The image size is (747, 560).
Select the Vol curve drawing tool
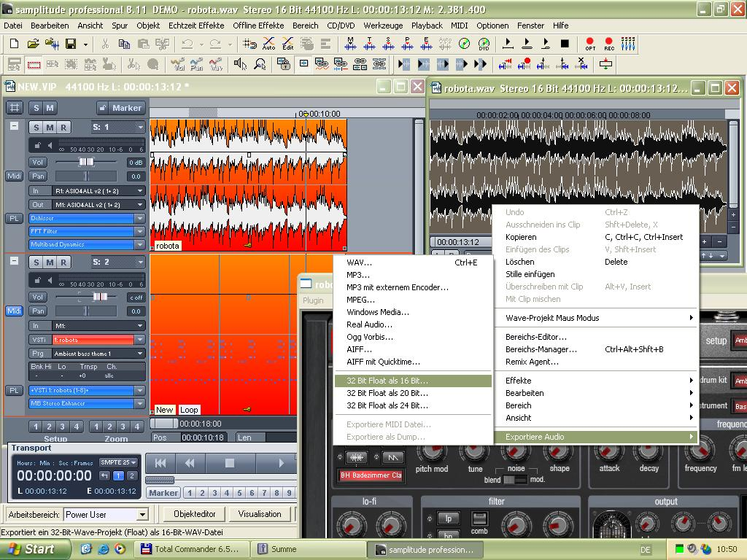point(178,64)
